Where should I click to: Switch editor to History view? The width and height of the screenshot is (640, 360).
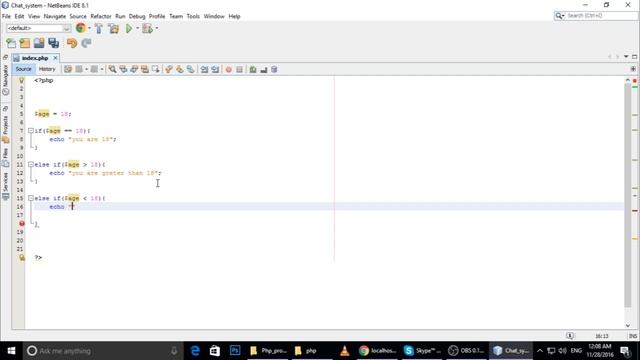[x=47, y=69]
